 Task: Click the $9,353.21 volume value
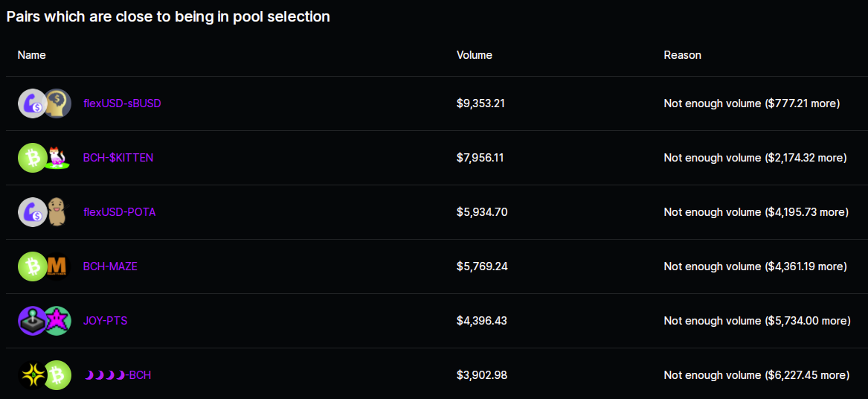coord(480,103)
